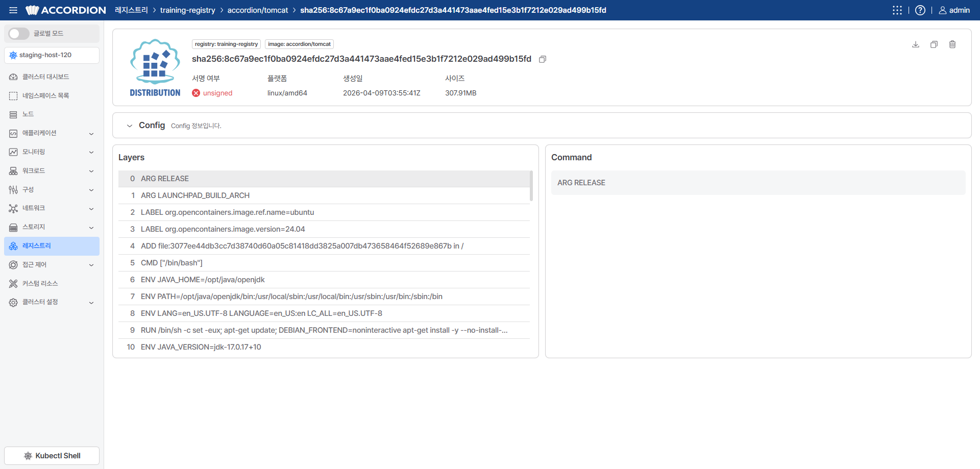Go to training-registry breadcrumb
The image size is (980, 469).
click(x=187, y=10)
